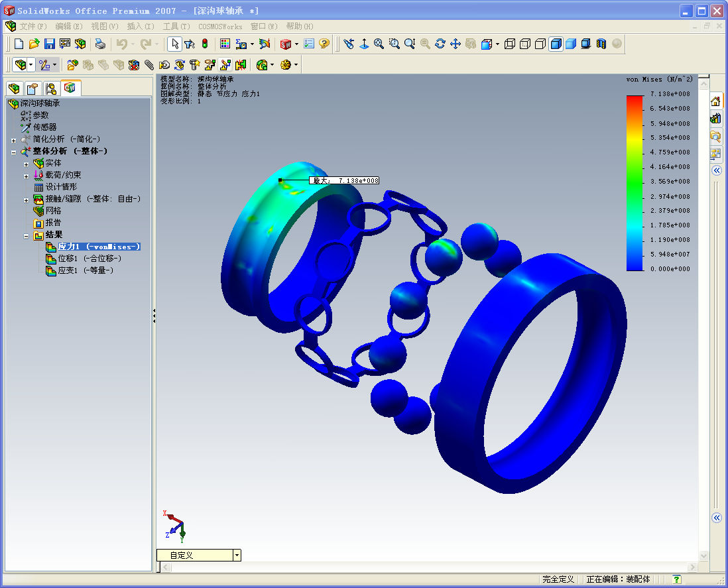
Task: Select Zoom In/Out tool
Action: (410, 44)
